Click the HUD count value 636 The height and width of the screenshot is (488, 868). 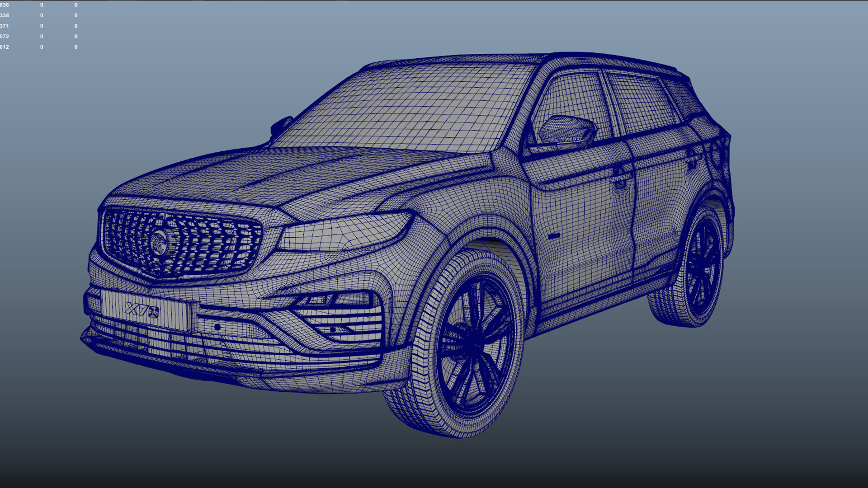pyautogui.click(x=5, y=5)
